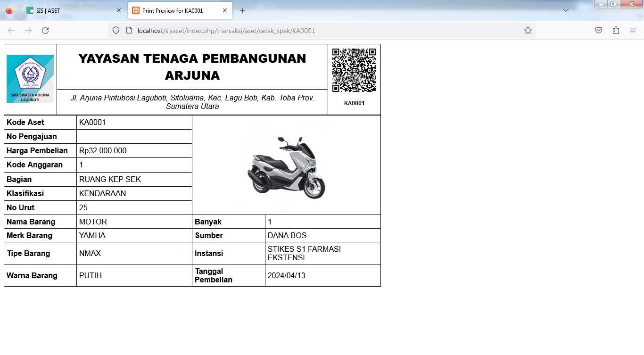The image size is (644, 355).
Task: Open the Firefox application menu
Action: pyautogui.click(x=633, y=31)
